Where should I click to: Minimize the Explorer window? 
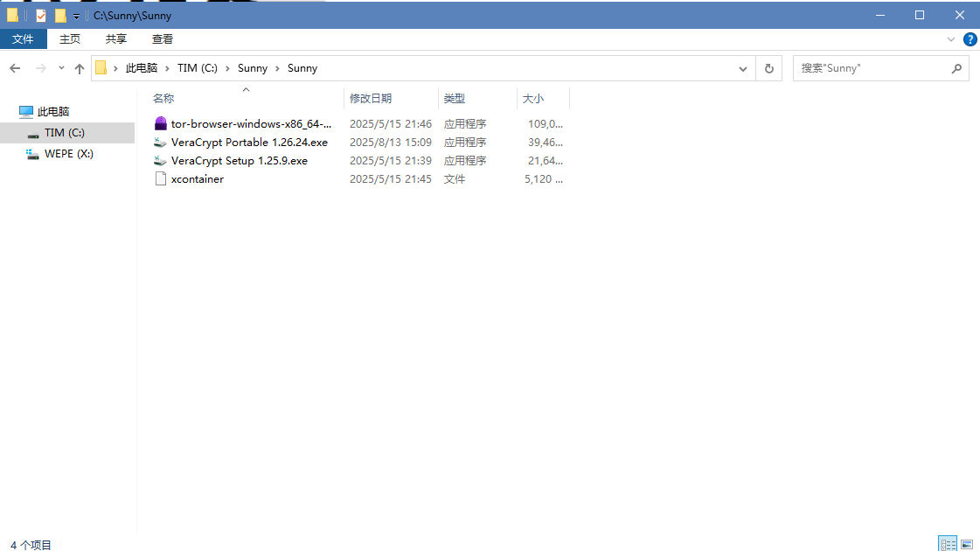pos(880,15)
